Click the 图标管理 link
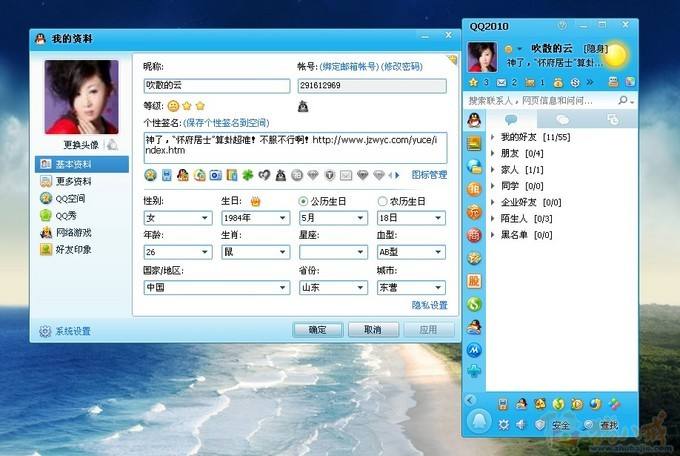 429,175
